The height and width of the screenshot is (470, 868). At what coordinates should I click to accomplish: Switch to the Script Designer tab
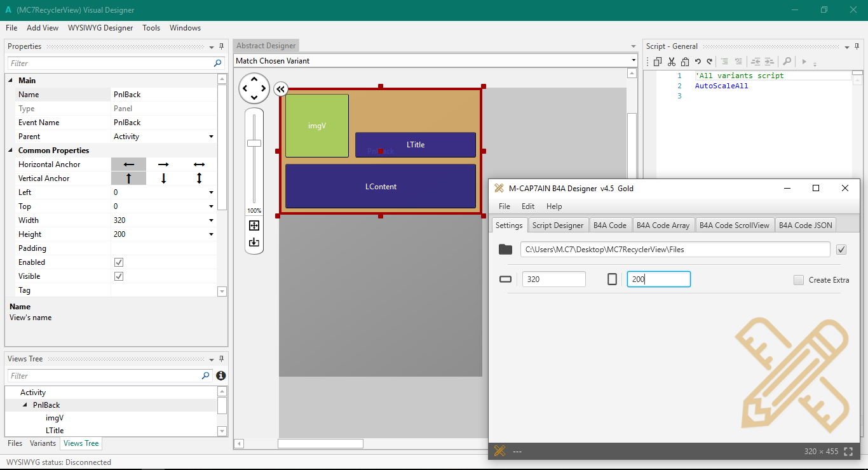pyautogui.click(x=557, y=225)
